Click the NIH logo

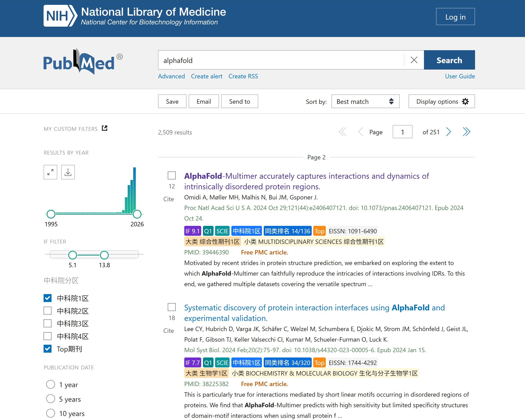click(60, 16)
